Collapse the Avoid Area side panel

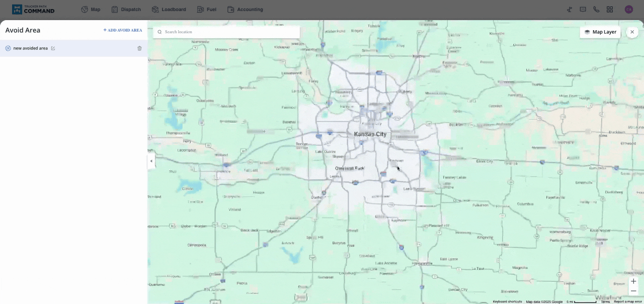pyautogui.click(x=151, y=161)
